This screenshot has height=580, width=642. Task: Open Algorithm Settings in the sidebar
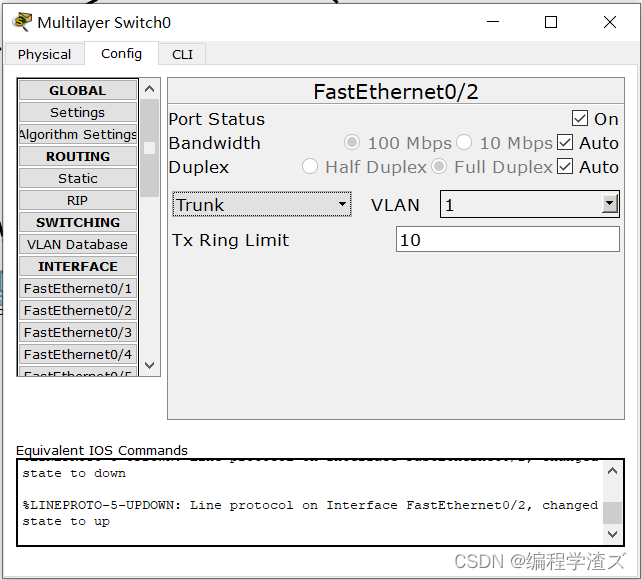(77, 135)
